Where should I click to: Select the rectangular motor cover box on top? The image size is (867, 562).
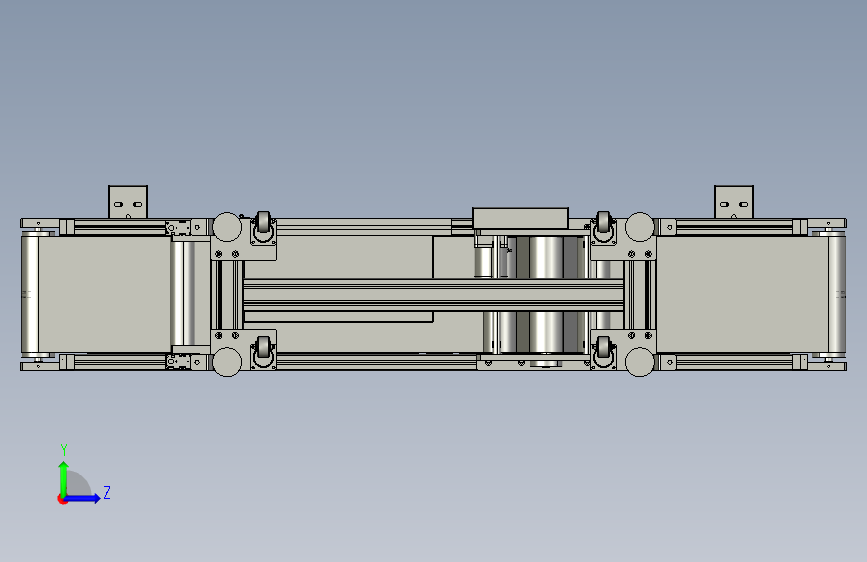click(x=520, y=218)
